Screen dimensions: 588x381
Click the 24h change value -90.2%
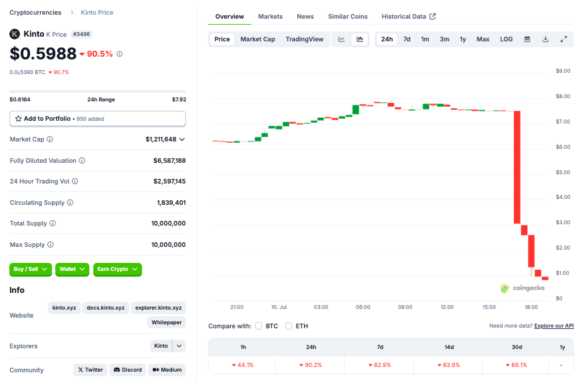311,365
